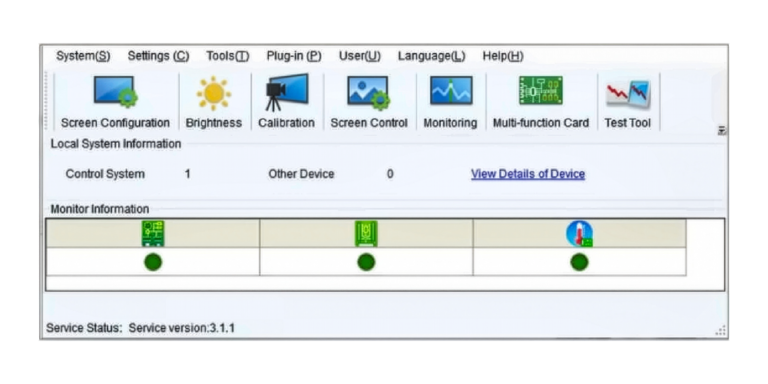Open the Multi-function Card tool
Screen dimensions: 768x384
tap(541, 102)
